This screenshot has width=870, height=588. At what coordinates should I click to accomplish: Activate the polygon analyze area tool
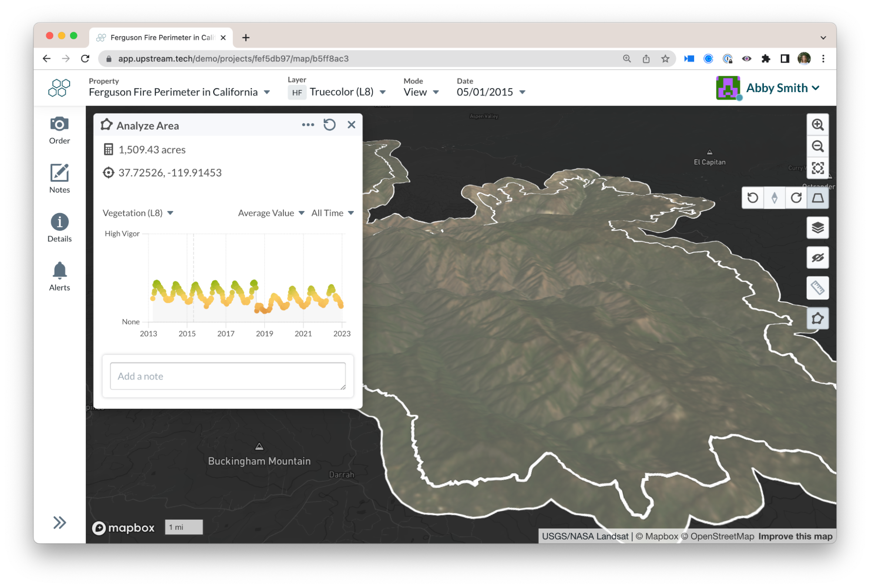pos(818,318)
